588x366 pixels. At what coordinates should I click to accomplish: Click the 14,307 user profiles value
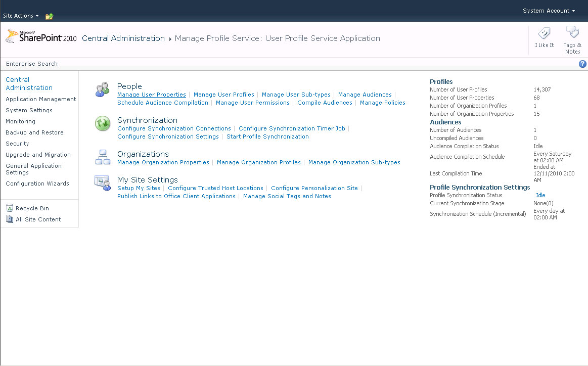[542, 89]
